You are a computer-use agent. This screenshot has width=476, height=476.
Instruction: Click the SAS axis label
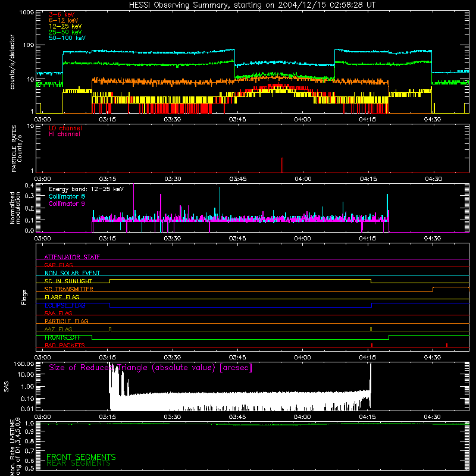[x=7, y=387]
